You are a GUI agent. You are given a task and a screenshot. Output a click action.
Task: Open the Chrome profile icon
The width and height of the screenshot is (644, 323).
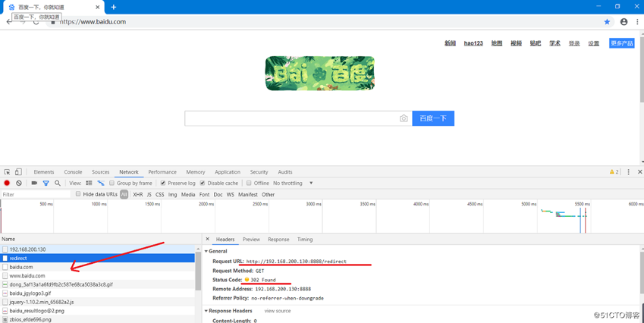[624, 22]
